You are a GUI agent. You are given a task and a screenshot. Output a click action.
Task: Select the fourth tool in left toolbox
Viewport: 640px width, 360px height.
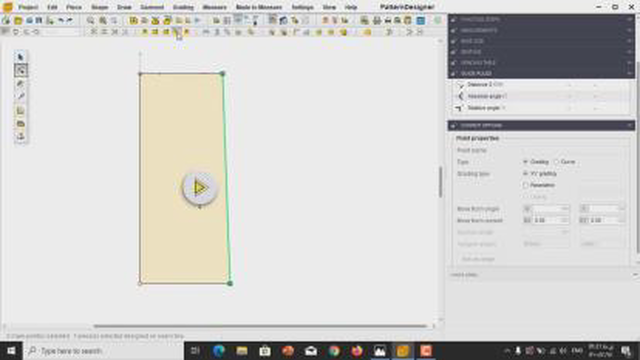click(x=20, y=97)
